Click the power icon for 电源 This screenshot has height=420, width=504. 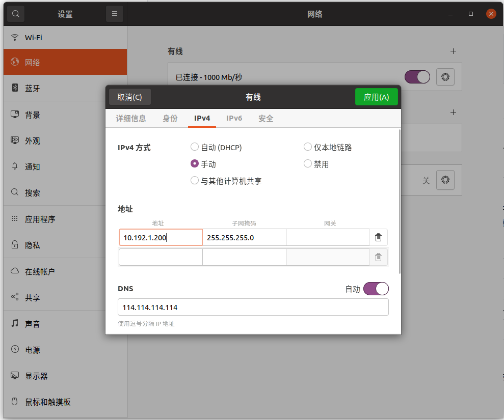[15, 349]
